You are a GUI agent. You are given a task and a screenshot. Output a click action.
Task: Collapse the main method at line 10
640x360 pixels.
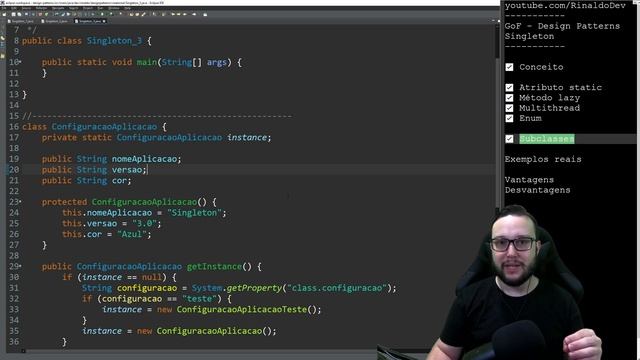pyautogui.click(x=20, y=62)
